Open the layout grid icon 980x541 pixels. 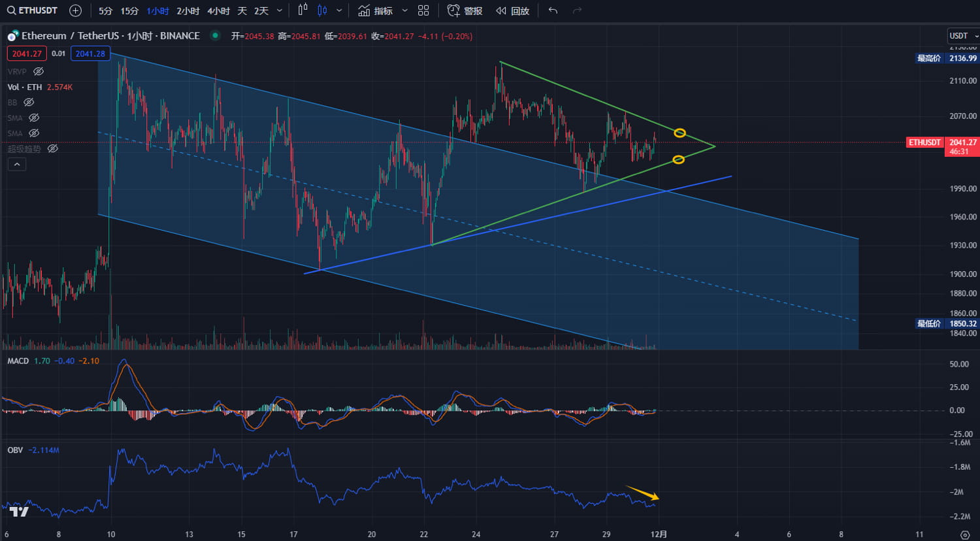click(x=423, y=10)
